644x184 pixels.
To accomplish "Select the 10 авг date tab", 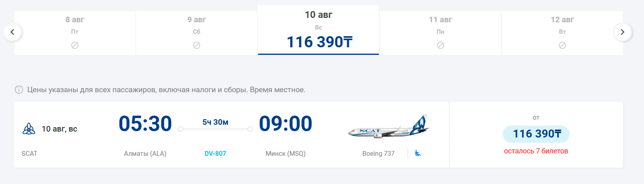I will coord(318,30).
